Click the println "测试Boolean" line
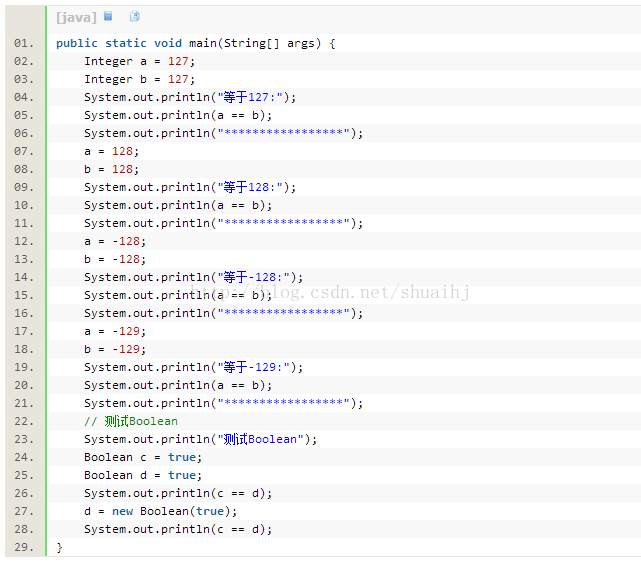 (200, 439)
